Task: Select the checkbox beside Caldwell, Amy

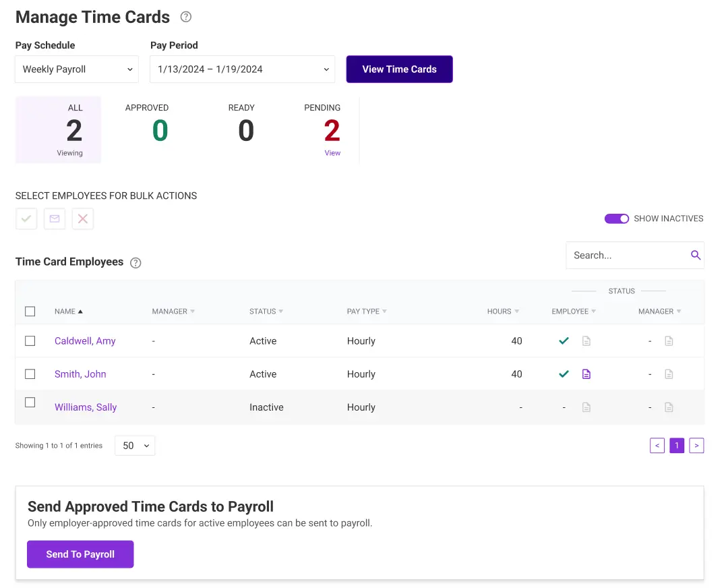Action: pyautogui.click(x=30, y=341)
